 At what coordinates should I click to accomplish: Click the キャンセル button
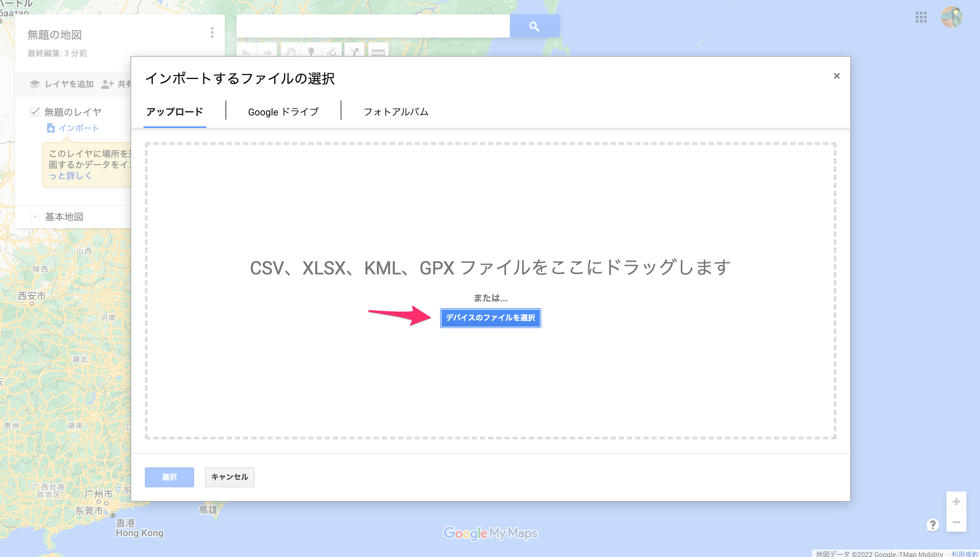tap(230, 477)
